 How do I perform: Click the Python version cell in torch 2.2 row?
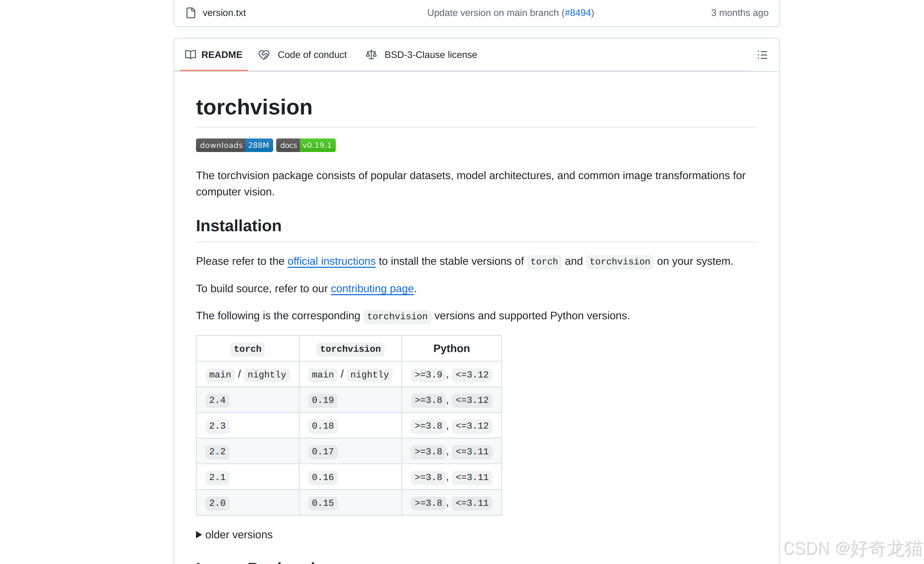coord(452,451)
